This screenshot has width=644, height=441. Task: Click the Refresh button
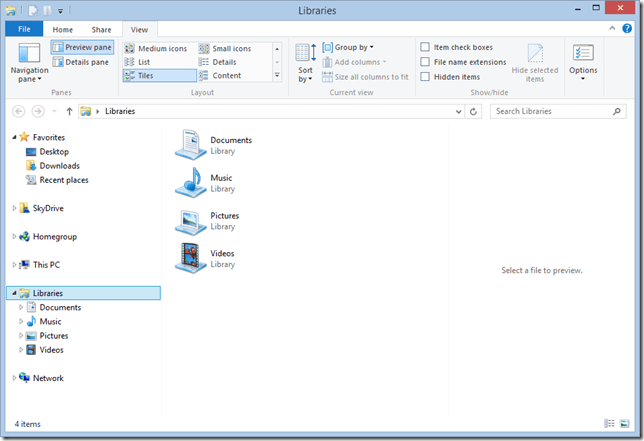tap(473, 111)
